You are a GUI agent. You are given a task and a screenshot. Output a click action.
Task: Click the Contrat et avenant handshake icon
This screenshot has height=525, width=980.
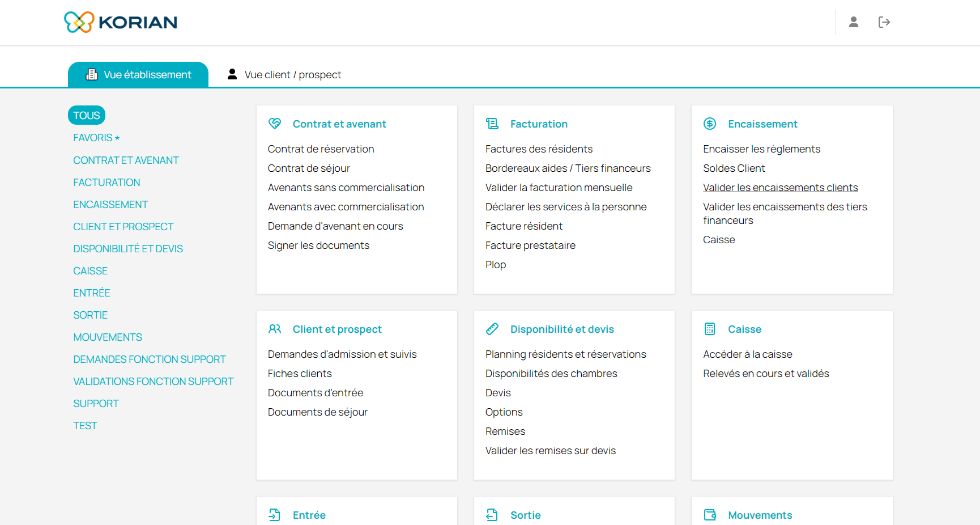275,124
